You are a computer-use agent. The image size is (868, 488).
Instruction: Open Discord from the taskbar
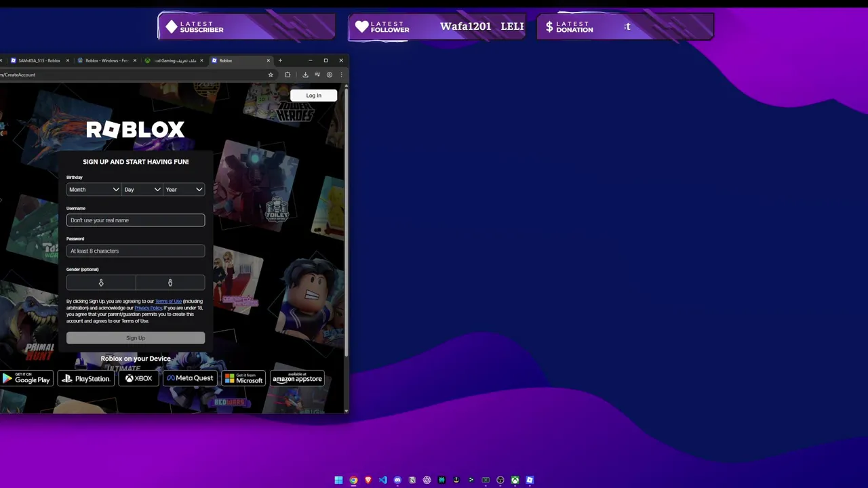point(397,480)
